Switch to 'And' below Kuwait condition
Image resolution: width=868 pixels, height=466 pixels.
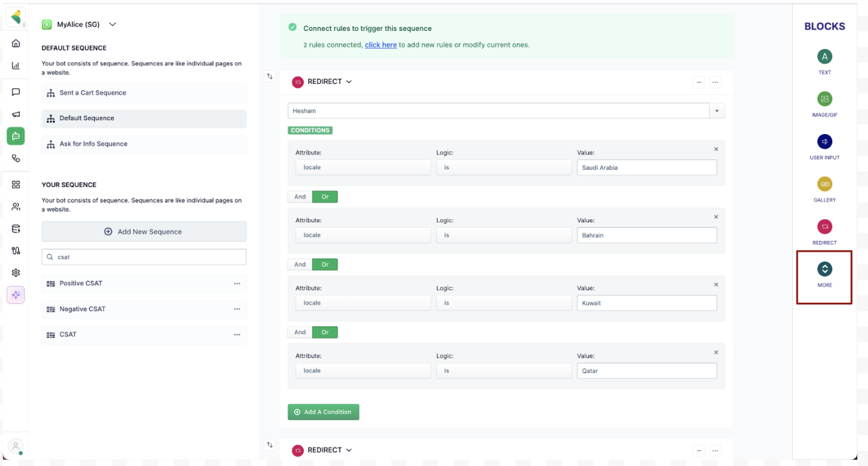tap(300, 333)
